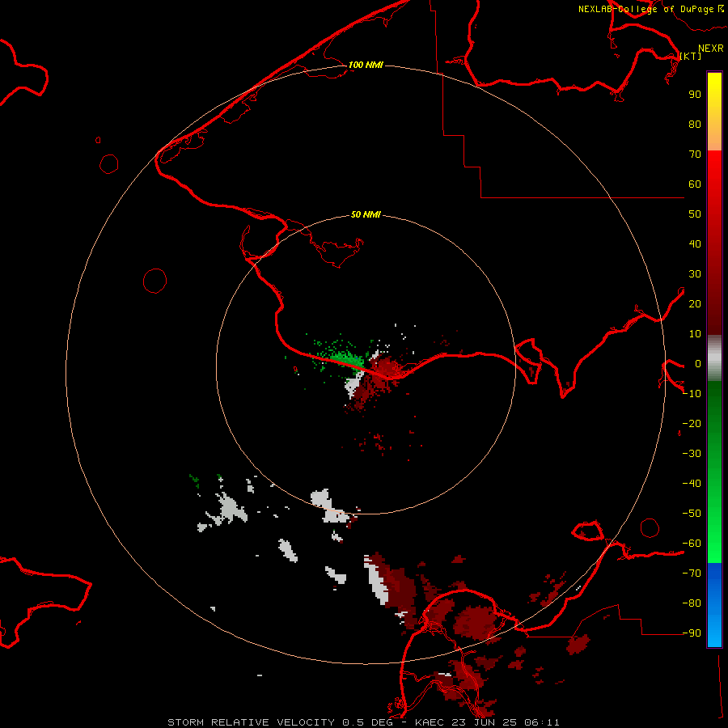Click the -40 value on the velocity scale

692,484
